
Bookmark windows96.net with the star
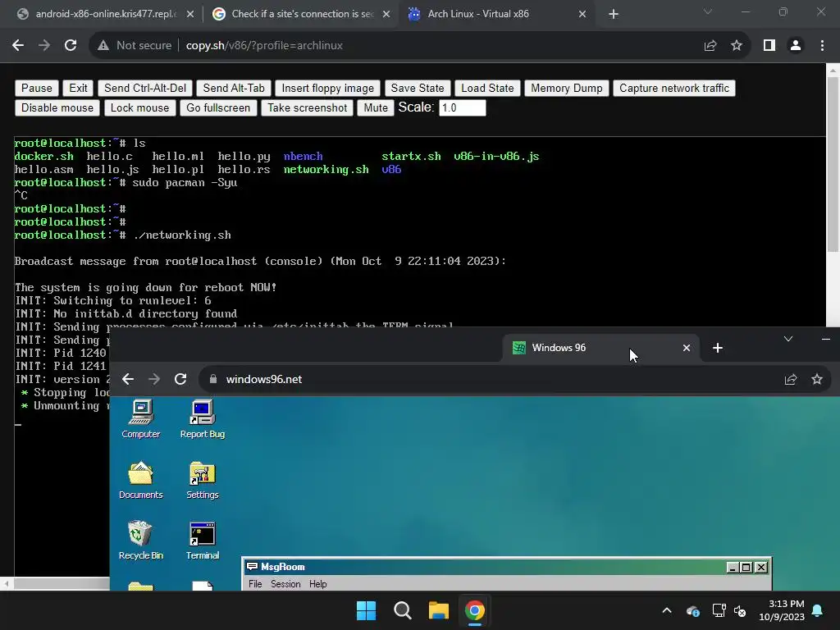tap(817, 379)
